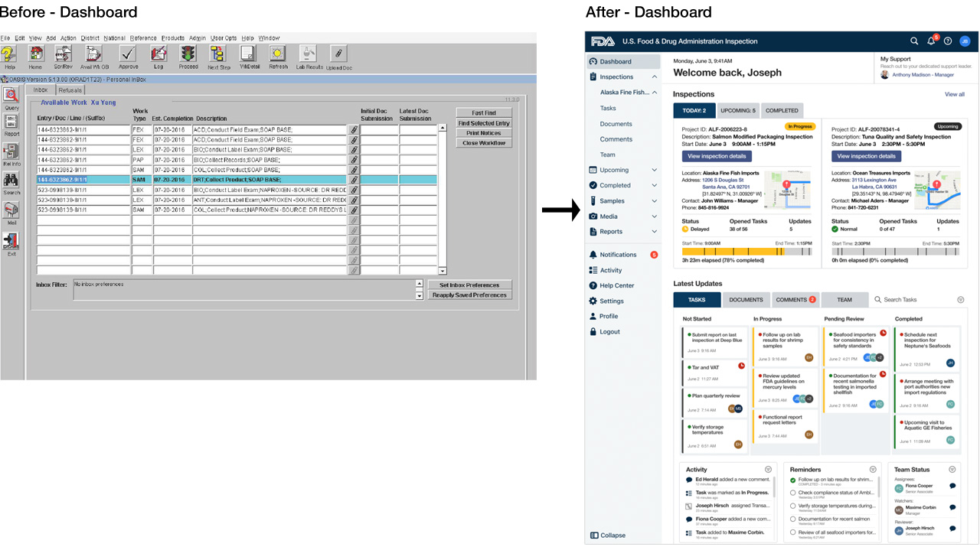Viewport: 980px width, 547px height.
Task: Open the filter icon beside Search Tasks
Action: coord(960,300)
